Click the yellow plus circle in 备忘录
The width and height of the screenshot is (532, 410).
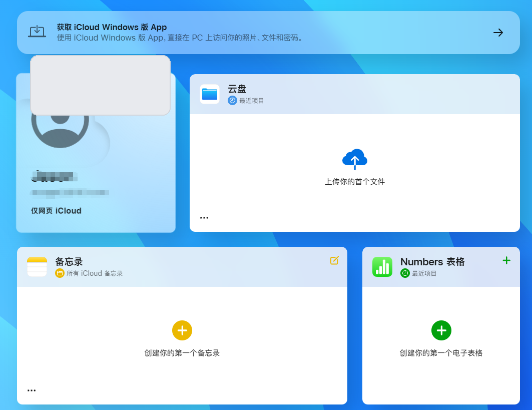(x=182, y=330)
